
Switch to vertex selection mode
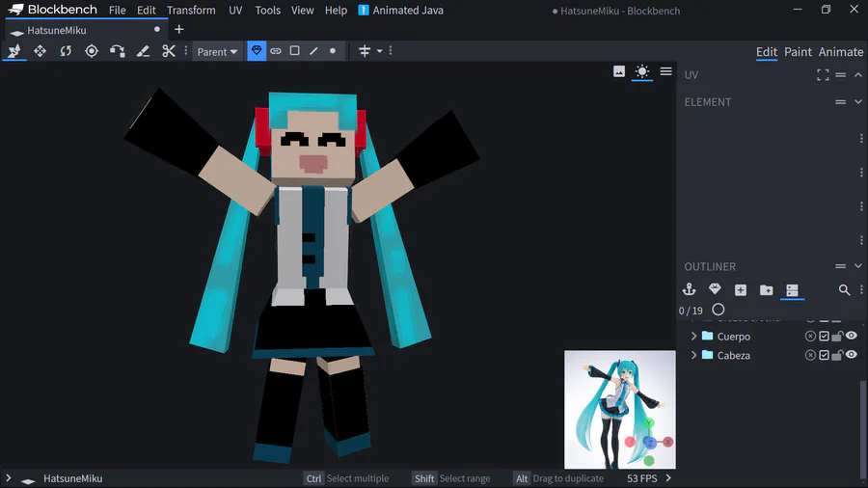point(333,51)
